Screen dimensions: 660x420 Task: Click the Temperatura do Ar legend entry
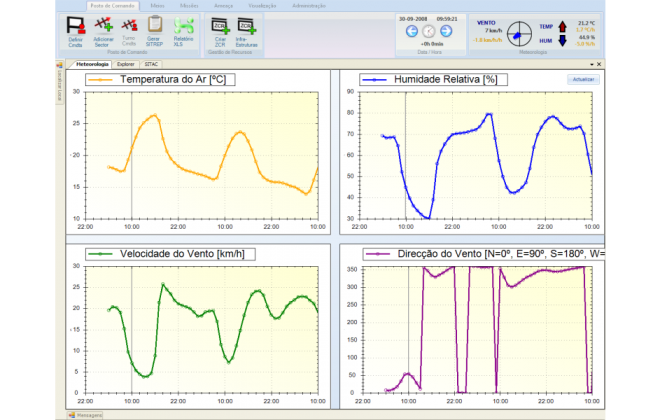pyautogui.click(x=160, y=80)
